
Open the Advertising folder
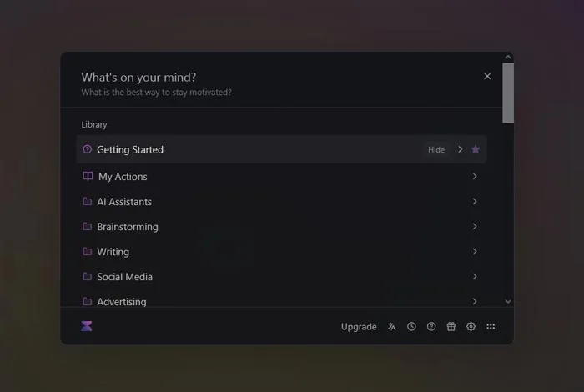point(121,301)
